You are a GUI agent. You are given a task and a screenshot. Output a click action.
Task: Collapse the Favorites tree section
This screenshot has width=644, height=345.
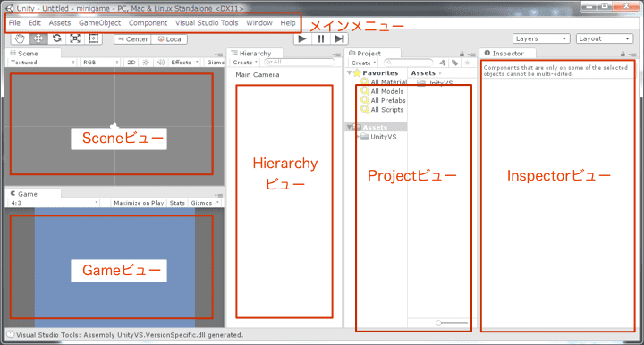349,72
